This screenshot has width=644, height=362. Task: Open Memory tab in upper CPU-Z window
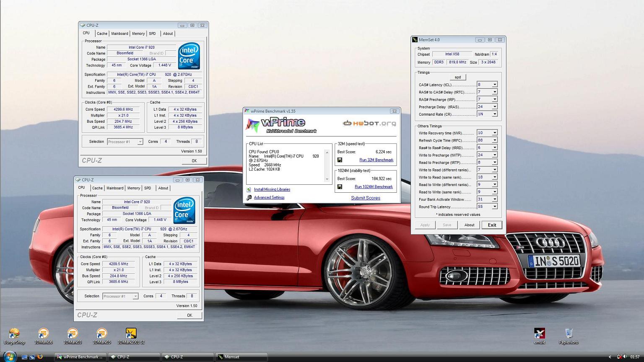click(x=138, y=34)
